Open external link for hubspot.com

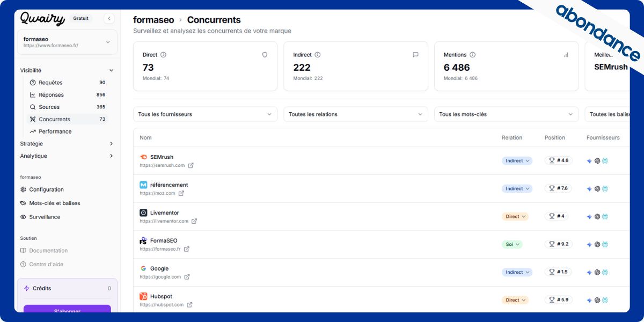189,305
